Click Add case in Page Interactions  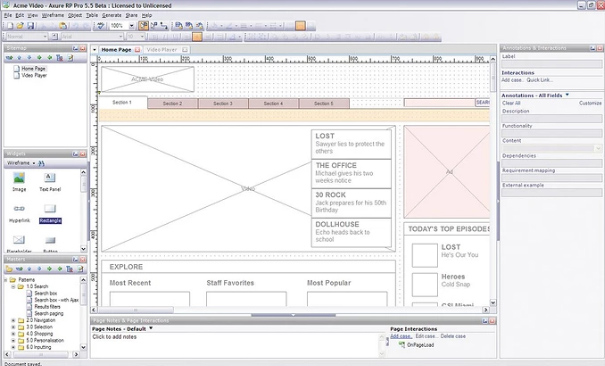click(401, 336)
